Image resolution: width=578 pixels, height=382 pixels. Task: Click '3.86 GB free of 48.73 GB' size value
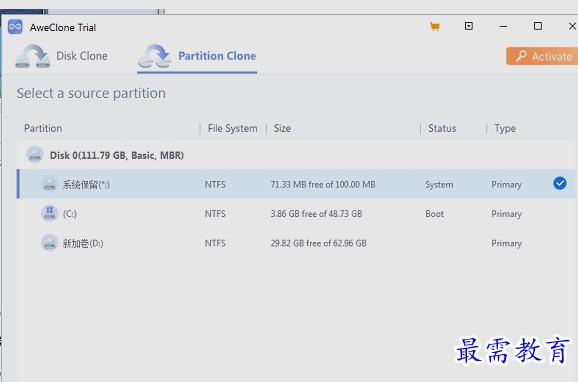[x=316, y=214]
